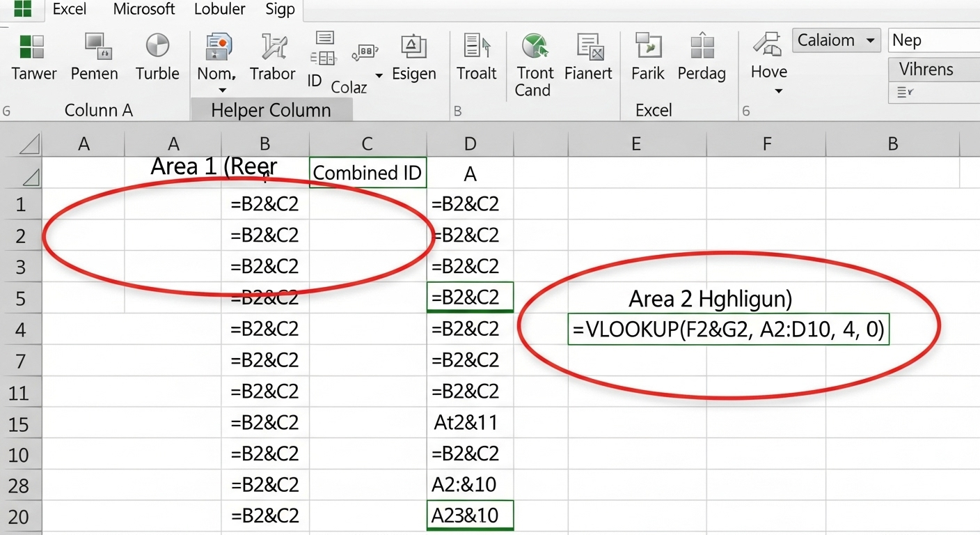
Task: Click the Helper Column label
Action: 271,110
